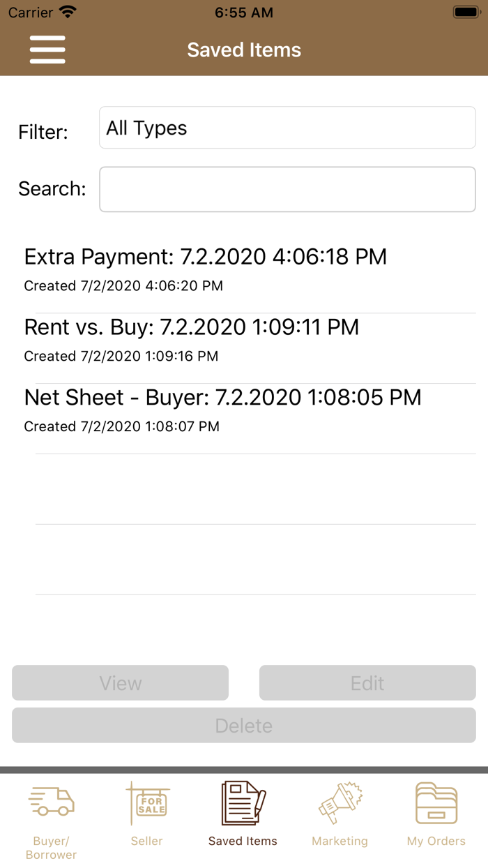Viewport: 488px width, 868px height.
Task: Tap the Wi-Fi signal icon
Action: coord(68,13)
